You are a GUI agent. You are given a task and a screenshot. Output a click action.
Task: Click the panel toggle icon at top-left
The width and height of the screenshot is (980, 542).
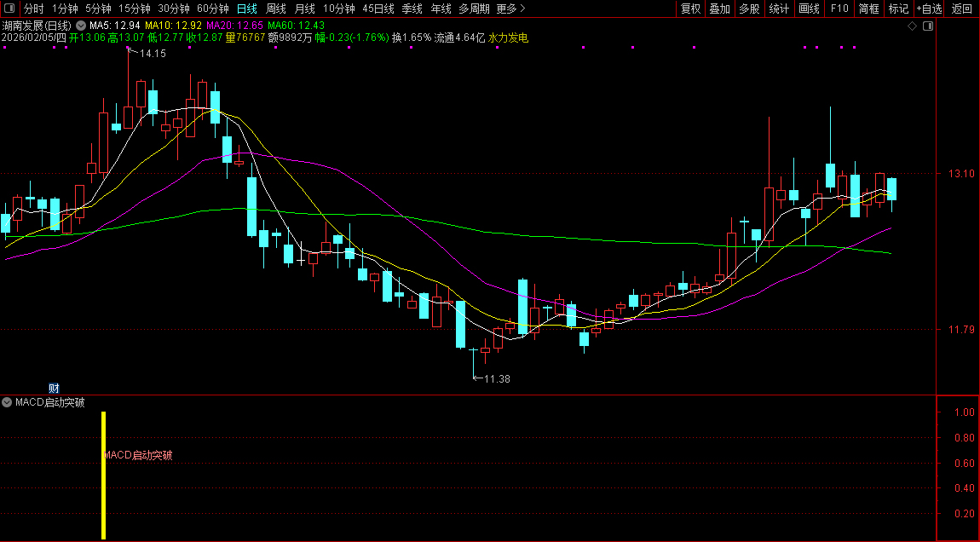coord(9,9)
